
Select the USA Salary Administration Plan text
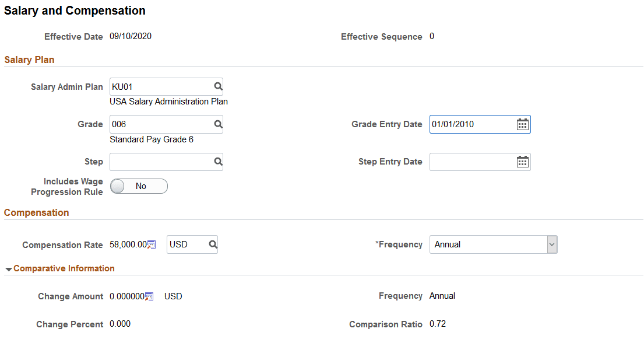point(169,101)
